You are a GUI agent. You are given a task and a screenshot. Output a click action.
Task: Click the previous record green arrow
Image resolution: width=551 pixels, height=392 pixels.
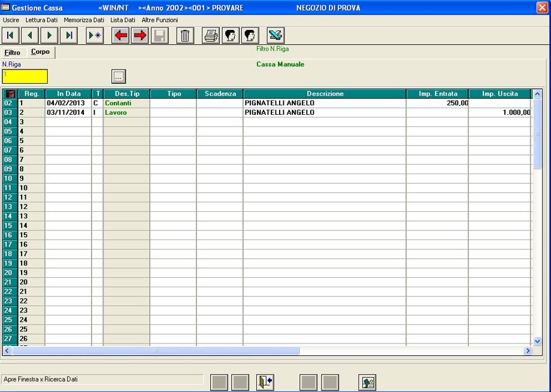tap(30, 35)
